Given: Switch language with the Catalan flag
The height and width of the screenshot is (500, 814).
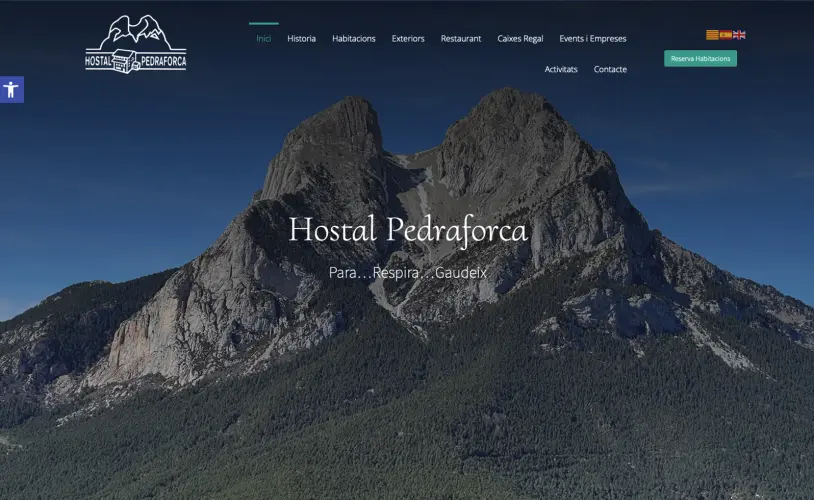Looking at the screenshot, I should tap(712, 35).
